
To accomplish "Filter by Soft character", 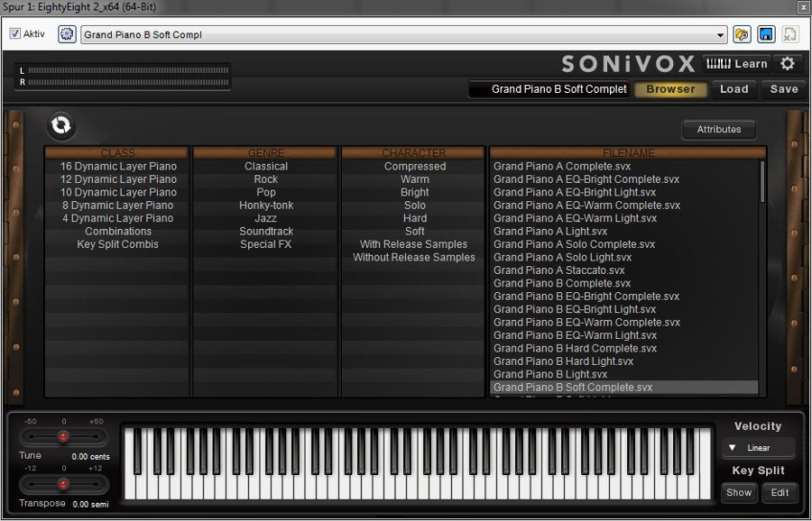I will [x=414, y=232].
